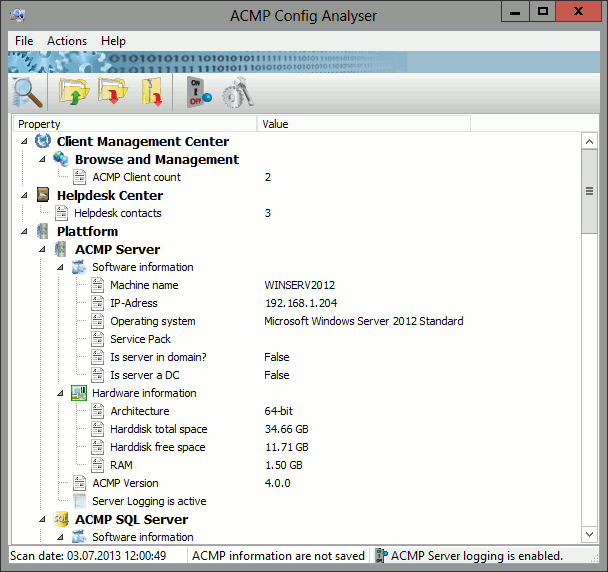Click value WINSERV2012

299,285
